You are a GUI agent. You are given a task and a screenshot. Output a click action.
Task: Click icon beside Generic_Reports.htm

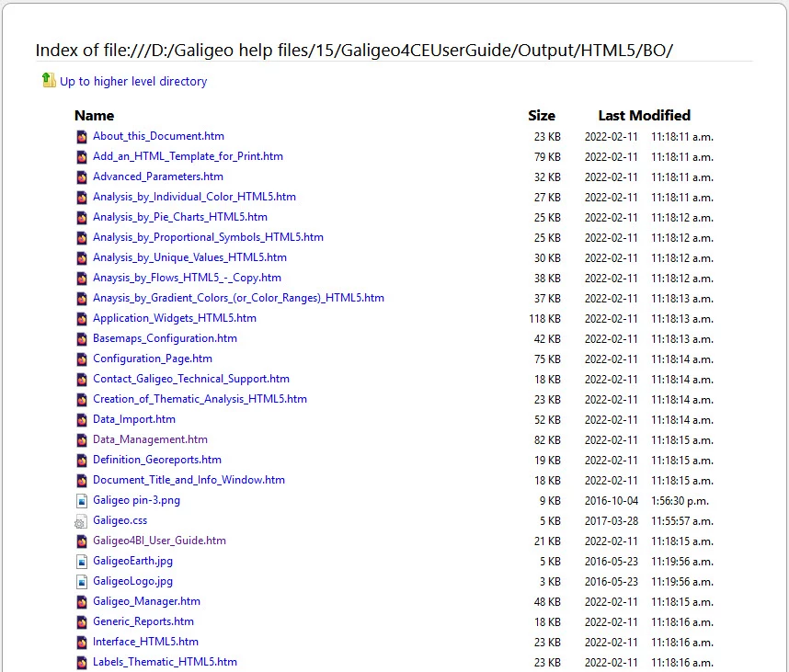[82, 622]
